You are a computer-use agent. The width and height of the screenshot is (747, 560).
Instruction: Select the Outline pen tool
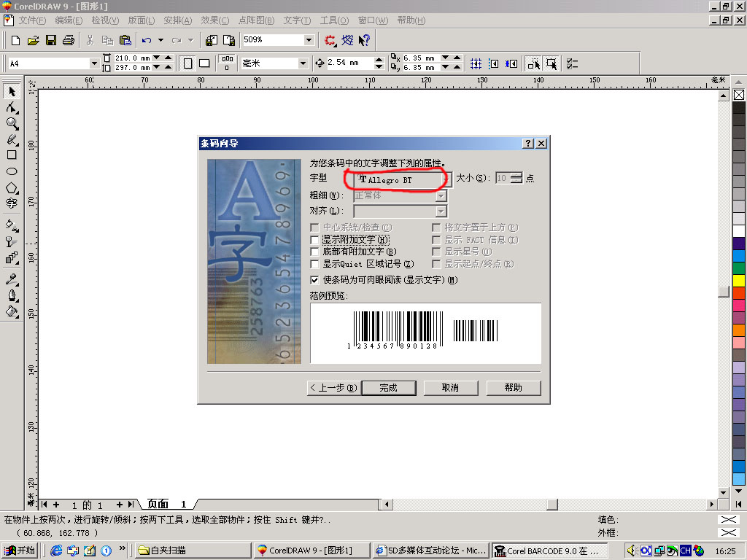12,296
